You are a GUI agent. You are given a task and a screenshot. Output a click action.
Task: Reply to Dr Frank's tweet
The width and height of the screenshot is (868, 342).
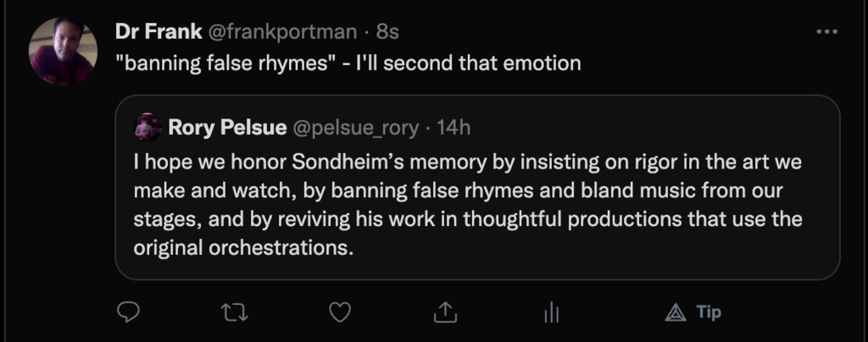click(x=127, y=312)
